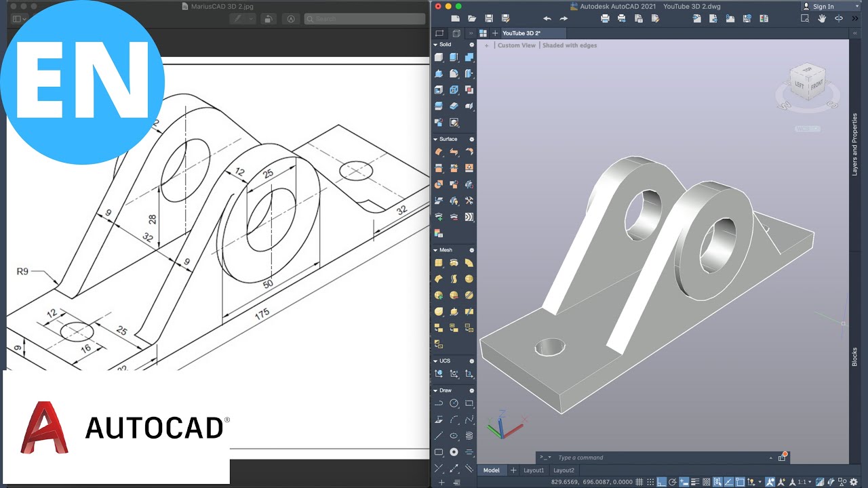Switch to the Layout1 tab
This screenshot has width=868, height=488.
click(534, 470)
